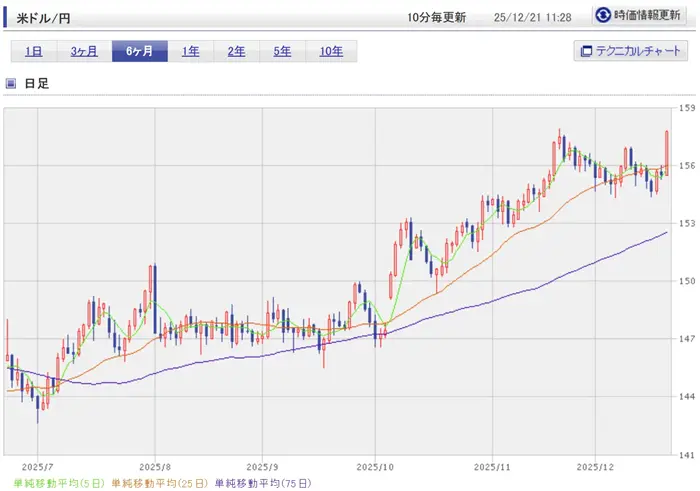Switch to the 5年 period tab
Viewport: 700px width, 491px height.
[x=282, y=52]
